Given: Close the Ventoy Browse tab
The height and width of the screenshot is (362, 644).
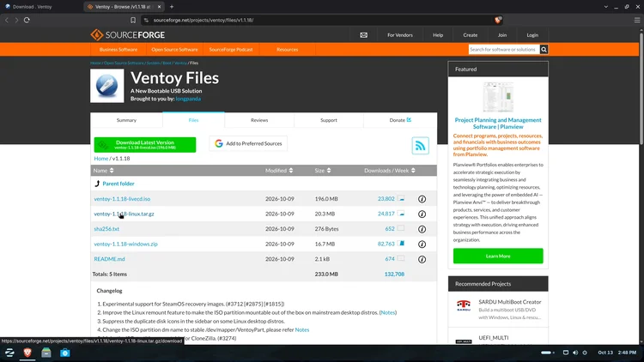Looking at the screenshot, I should click(x=160, y=7).
